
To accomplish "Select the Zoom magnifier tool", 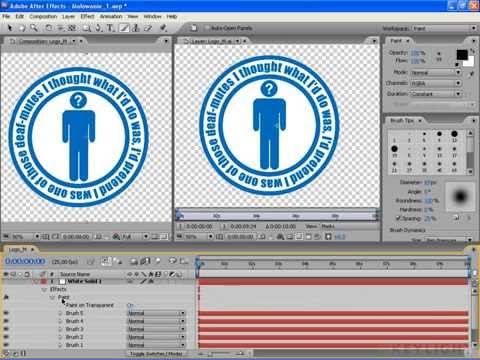I will [x=34, y=28].
